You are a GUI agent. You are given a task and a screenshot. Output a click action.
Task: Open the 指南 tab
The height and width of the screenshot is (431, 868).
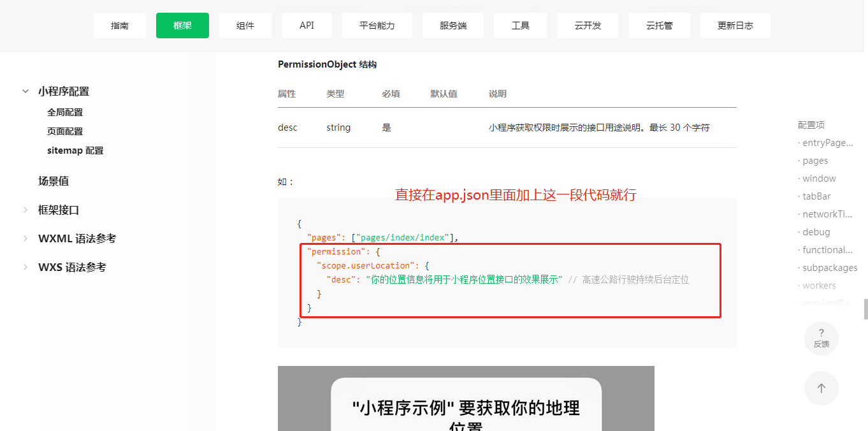[x=120, y=26]
